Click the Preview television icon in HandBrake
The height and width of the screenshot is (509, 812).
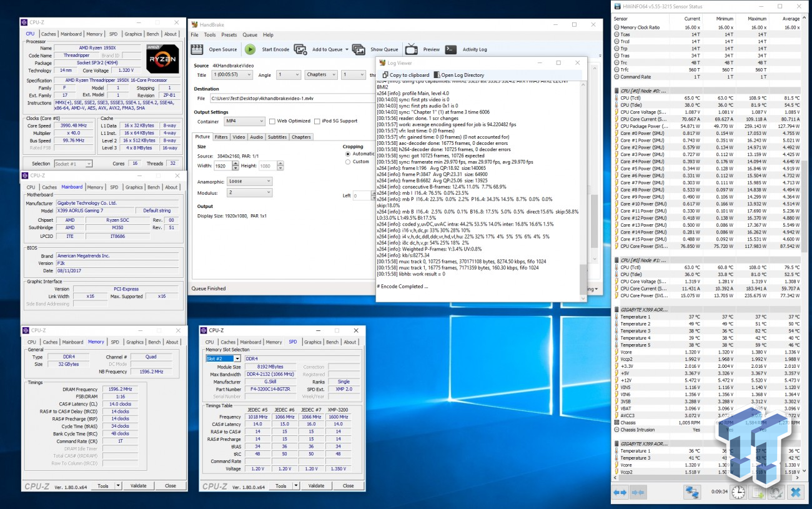pyautogui.click(x=412, y=49)
